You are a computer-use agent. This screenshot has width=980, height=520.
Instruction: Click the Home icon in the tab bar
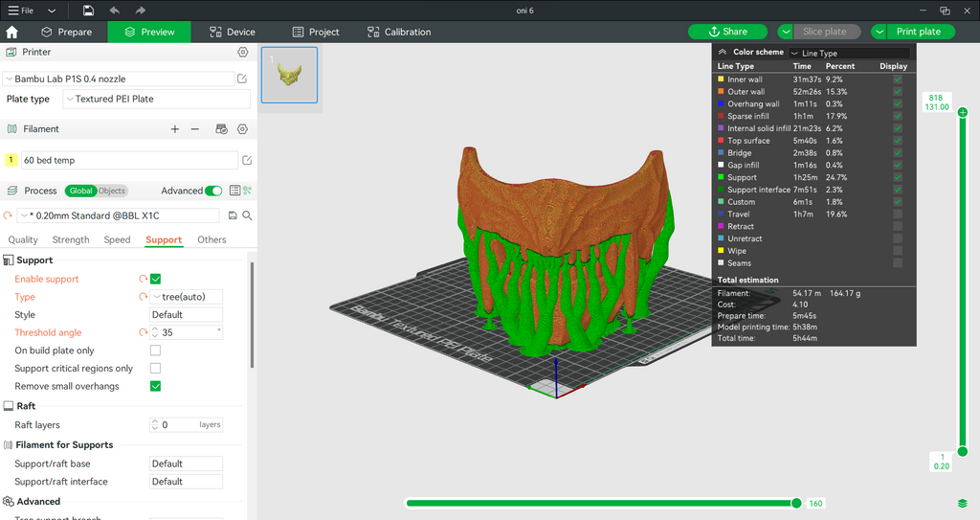11,32
